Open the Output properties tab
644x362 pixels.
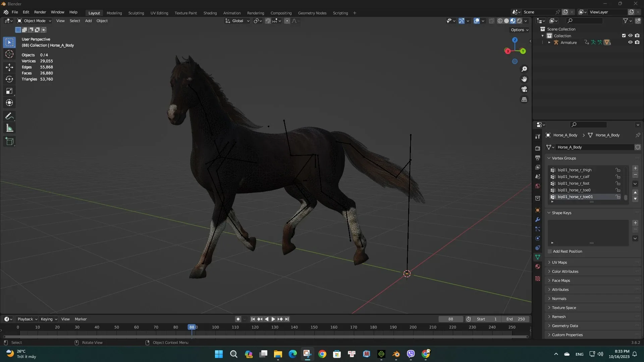[538, 158]
